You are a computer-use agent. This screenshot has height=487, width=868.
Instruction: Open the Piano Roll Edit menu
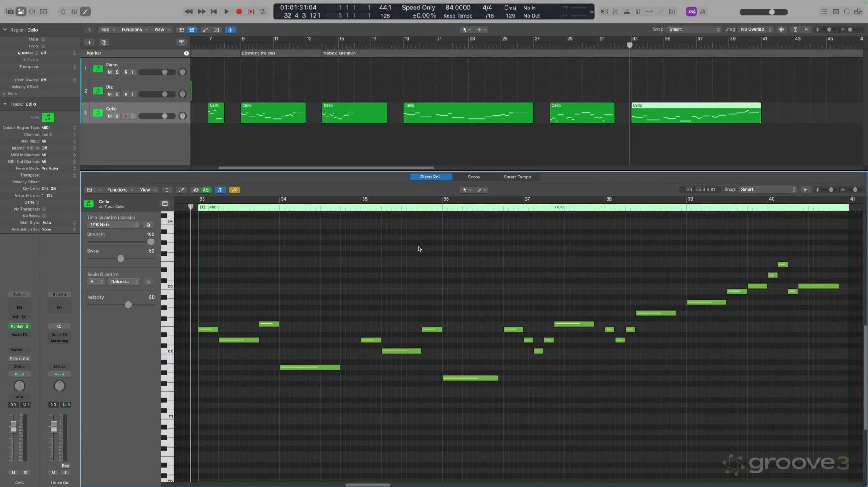pos(94,190)
